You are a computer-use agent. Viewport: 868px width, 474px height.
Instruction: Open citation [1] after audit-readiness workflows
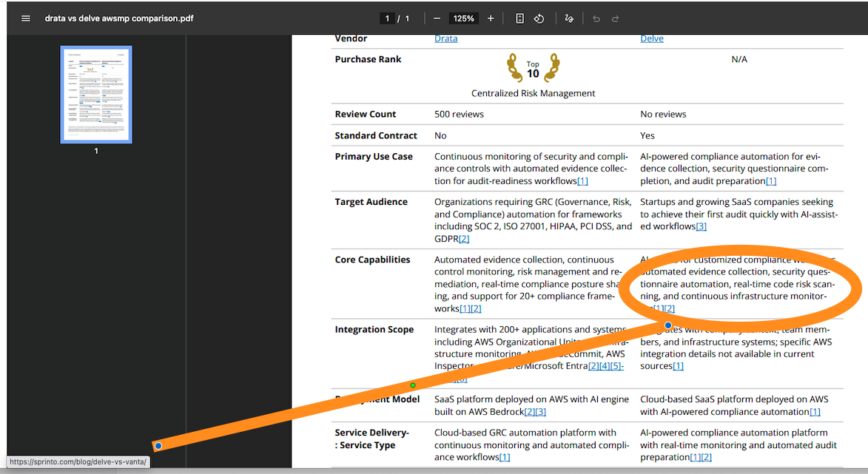tap(582, 181)
